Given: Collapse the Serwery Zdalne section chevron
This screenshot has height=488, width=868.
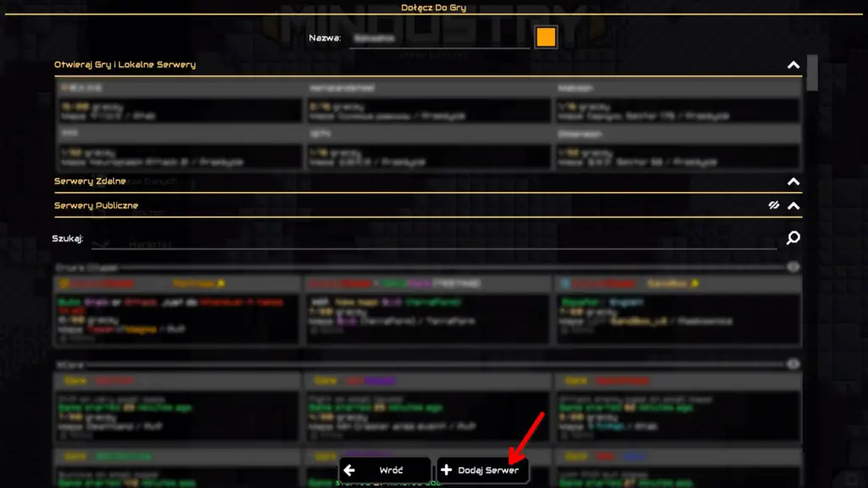Looking at the screenshot, I should click(x=793, y=181).
